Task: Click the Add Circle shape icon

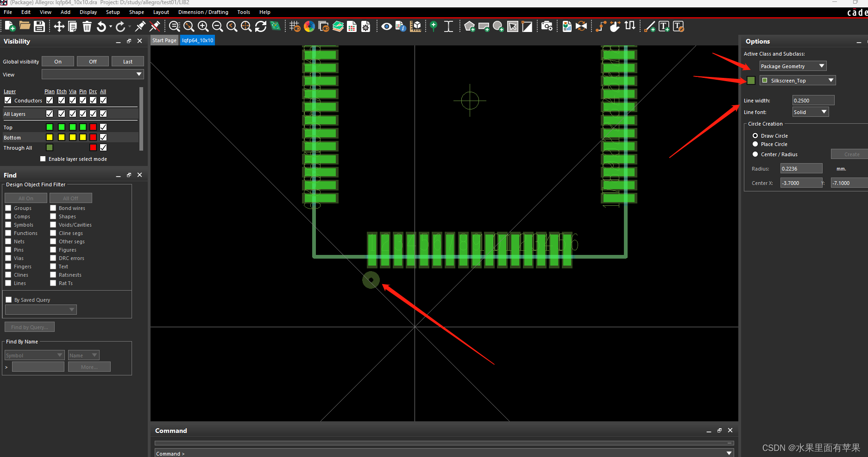Action: coord(498,26)
